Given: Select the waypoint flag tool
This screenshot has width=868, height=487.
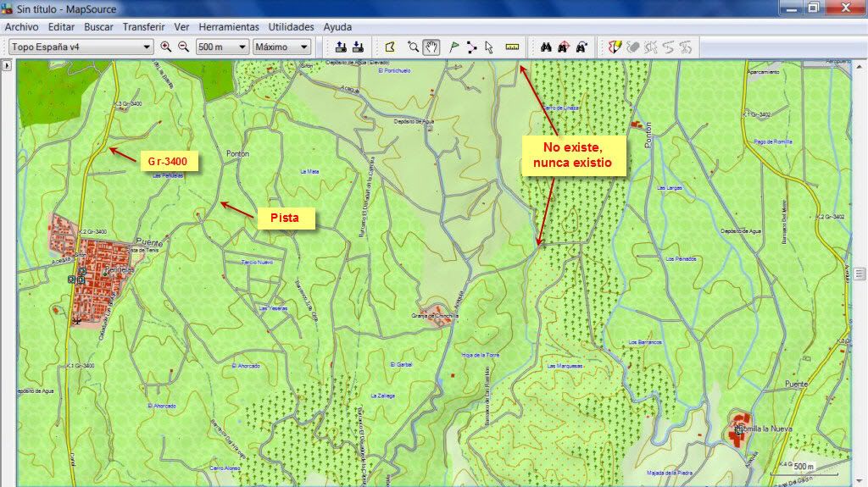Looking at the screenshot, I should (x=454, y=47).
